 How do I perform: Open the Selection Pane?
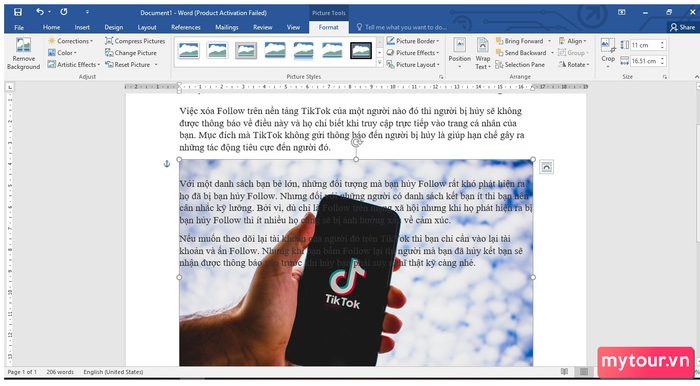click(x=521, y=65)
